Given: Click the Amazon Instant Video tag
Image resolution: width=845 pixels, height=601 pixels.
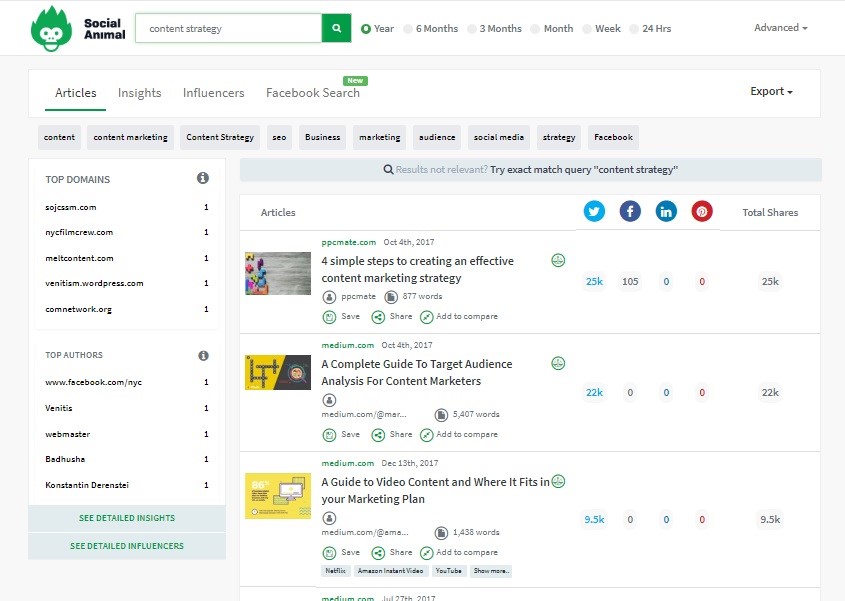Looking at the screenshot, I should pyautogui.click(x=391, y=571).
